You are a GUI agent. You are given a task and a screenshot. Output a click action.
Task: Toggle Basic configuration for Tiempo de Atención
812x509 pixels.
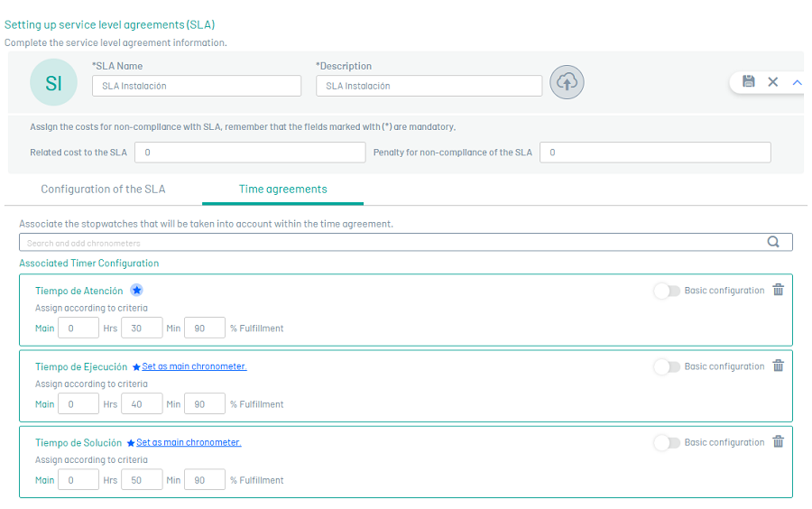667,291
